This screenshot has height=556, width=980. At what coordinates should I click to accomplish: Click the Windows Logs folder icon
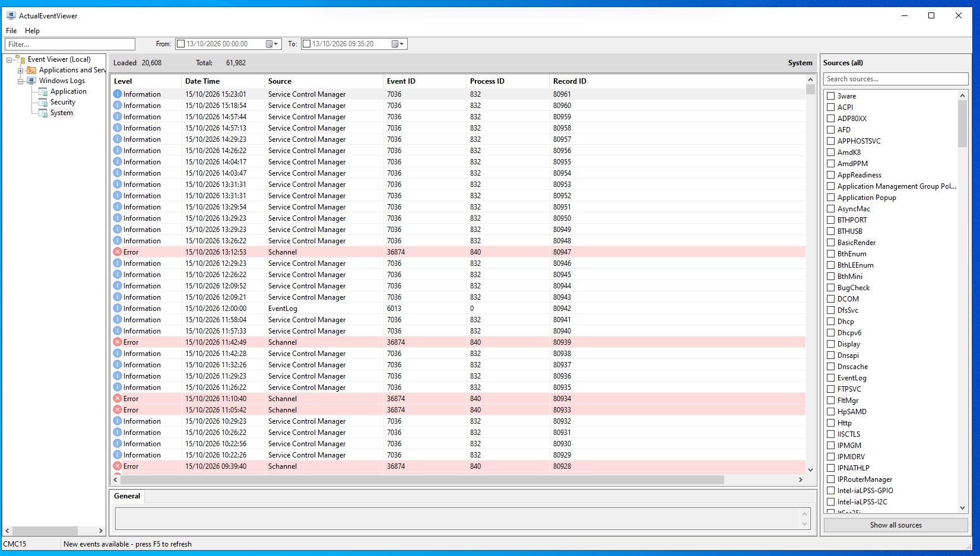pyautogui.click(x=31, y=81)
